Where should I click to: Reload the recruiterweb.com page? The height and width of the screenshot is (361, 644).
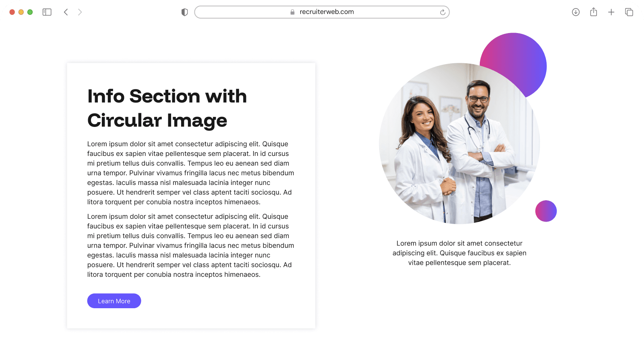[442, 12]
